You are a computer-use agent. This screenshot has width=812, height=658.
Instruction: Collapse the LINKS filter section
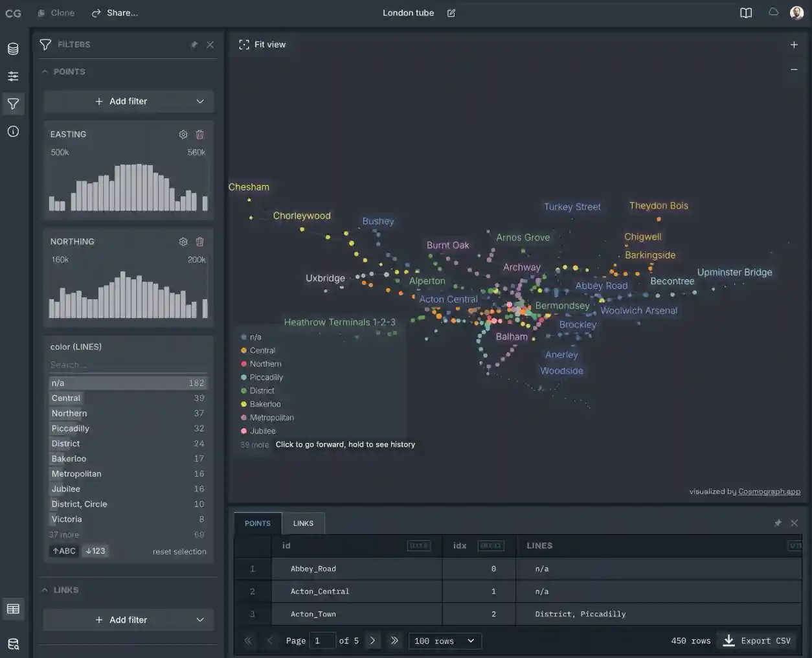(x=45, y=589)
